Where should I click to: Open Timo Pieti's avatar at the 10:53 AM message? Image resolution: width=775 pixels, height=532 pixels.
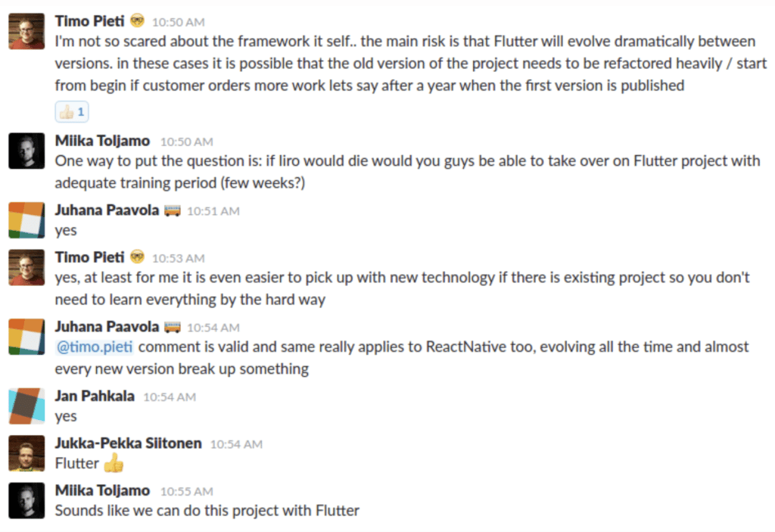click(26, 267)
